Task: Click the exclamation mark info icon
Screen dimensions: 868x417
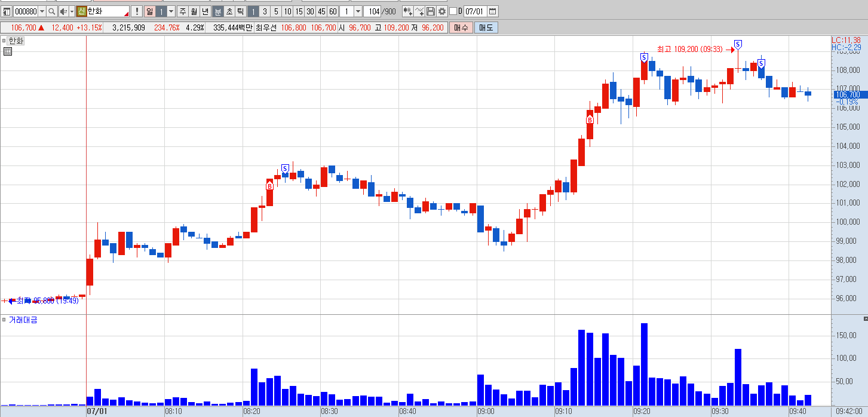Action: click(136, 11)
